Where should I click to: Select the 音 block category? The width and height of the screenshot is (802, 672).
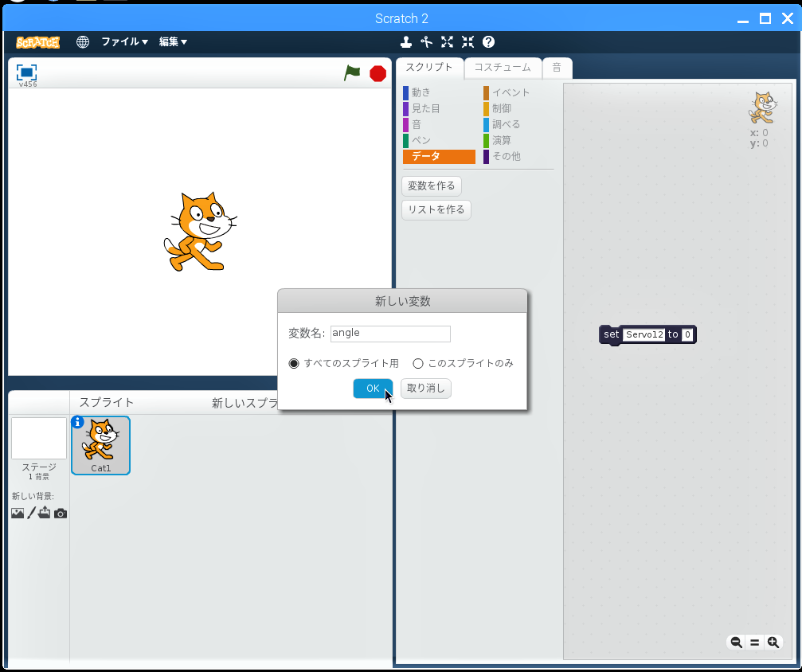coord(439,124)
